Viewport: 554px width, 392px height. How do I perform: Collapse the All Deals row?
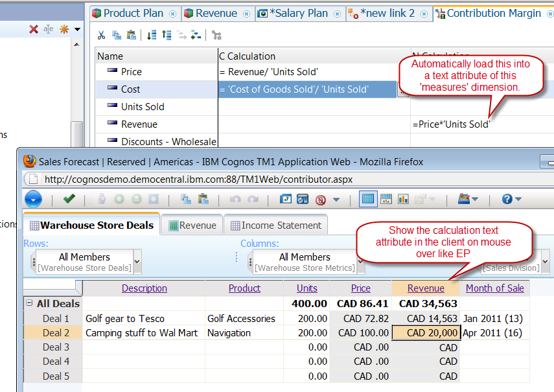(x=30, y=303)
